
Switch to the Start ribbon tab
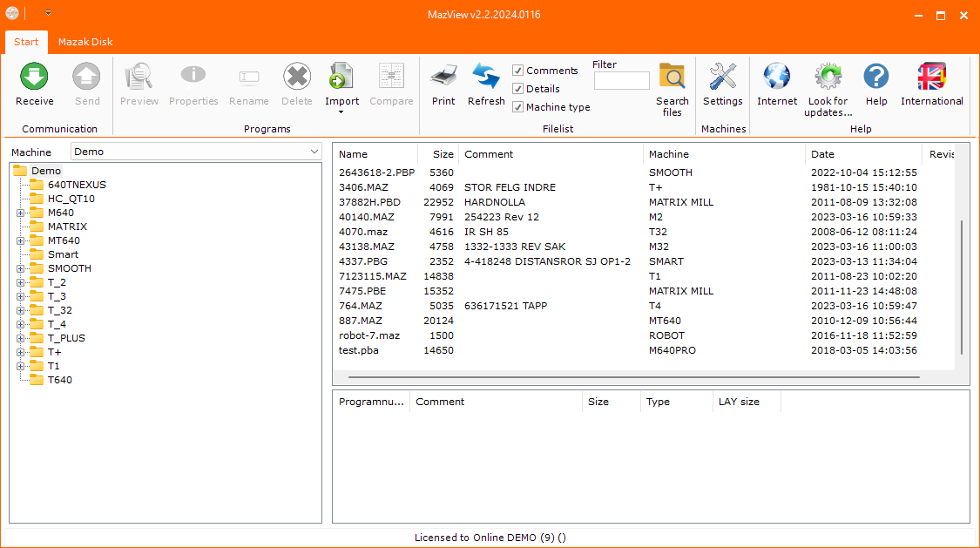tap(26, 42)
